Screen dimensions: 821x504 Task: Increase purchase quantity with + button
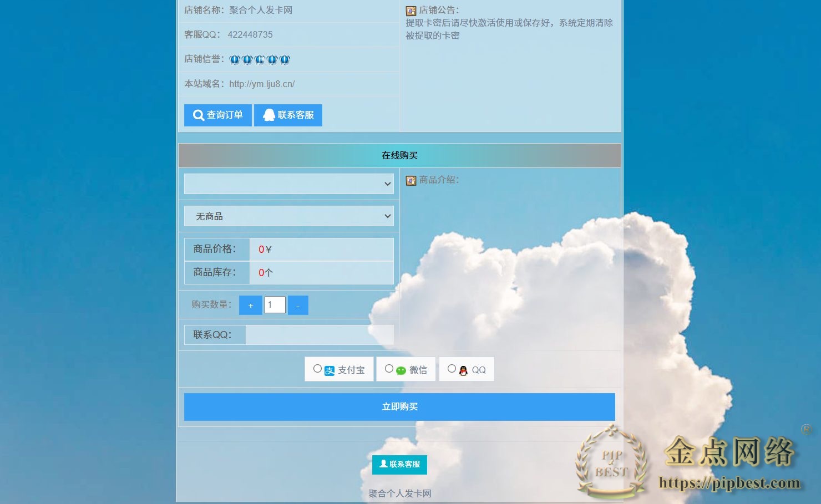pyautogui.click(x=250, y=305)
